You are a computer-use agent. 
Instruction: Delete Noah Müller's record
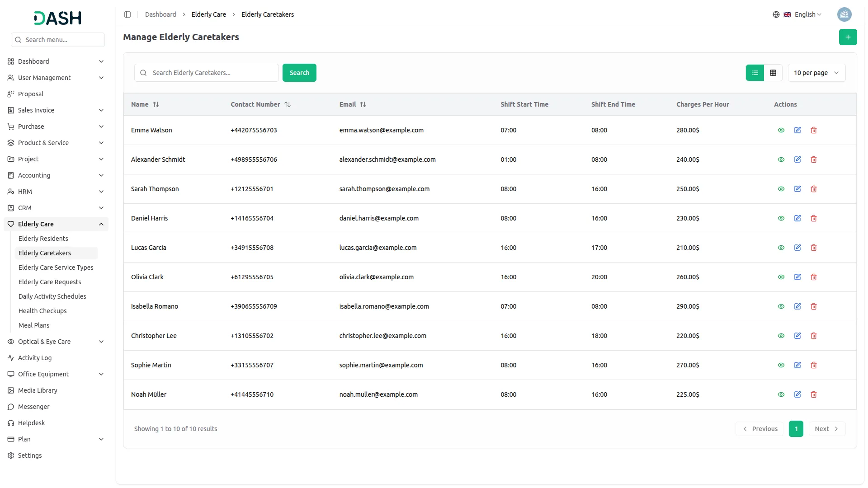(814, 394)
